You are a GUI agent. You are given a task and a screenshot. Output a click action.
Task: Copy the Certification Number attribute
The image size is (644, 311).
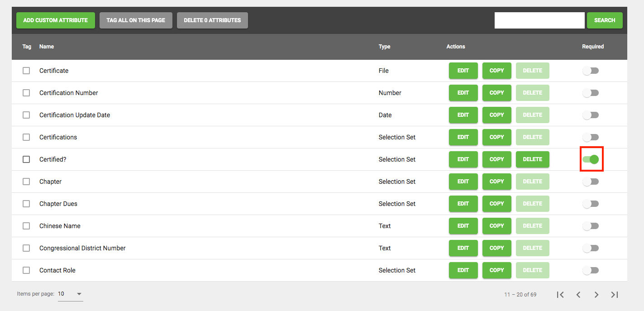coord(497,93)
